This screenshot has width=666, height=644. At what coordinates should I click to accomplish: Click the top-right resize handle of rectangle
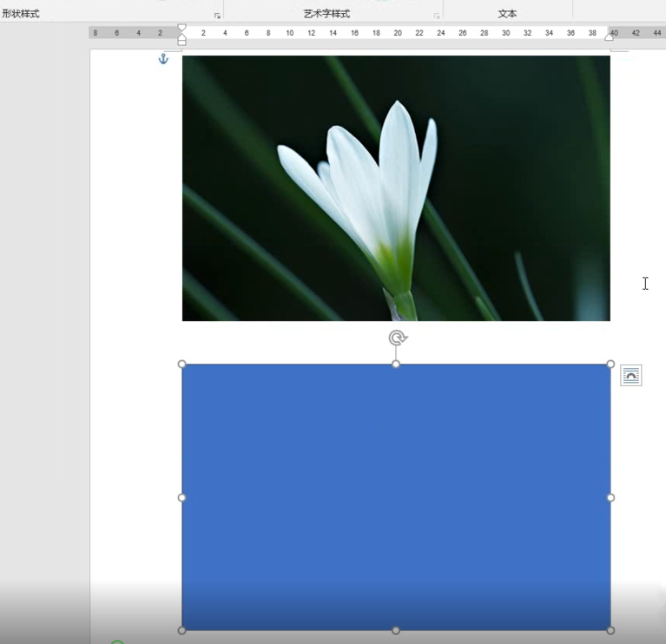tap(610, 365)
